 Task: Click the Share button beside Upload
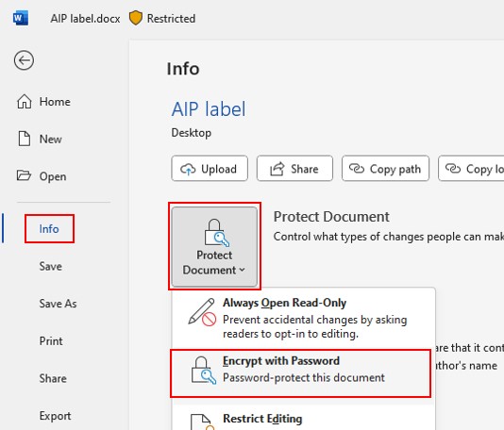294,169
